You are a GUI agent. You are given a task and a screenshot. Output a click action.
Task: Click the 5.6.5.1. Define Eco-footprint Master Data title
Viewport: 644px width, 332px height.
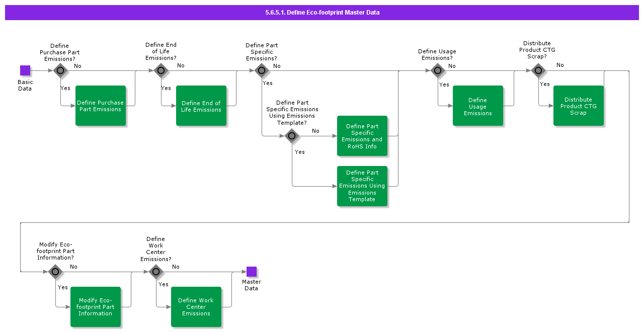322,13
